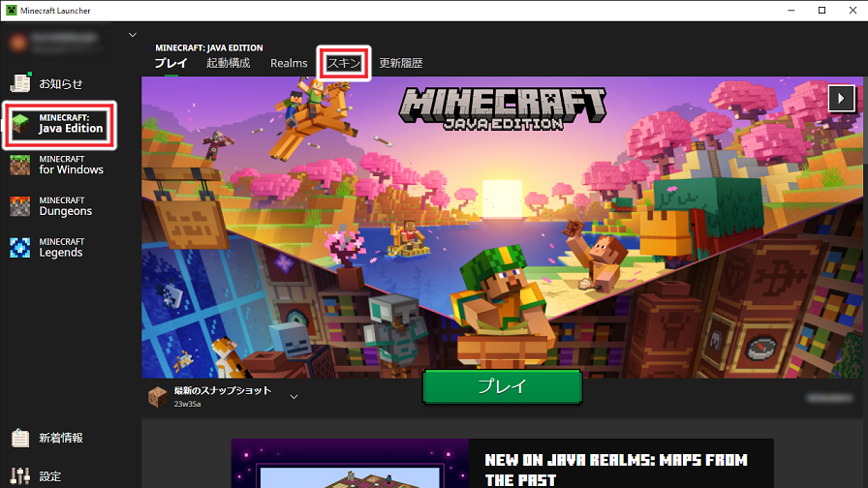This screenshot has height=488, width=868.
Task: Switch to the 更新履歴 tab
Action: coord(401,63)
